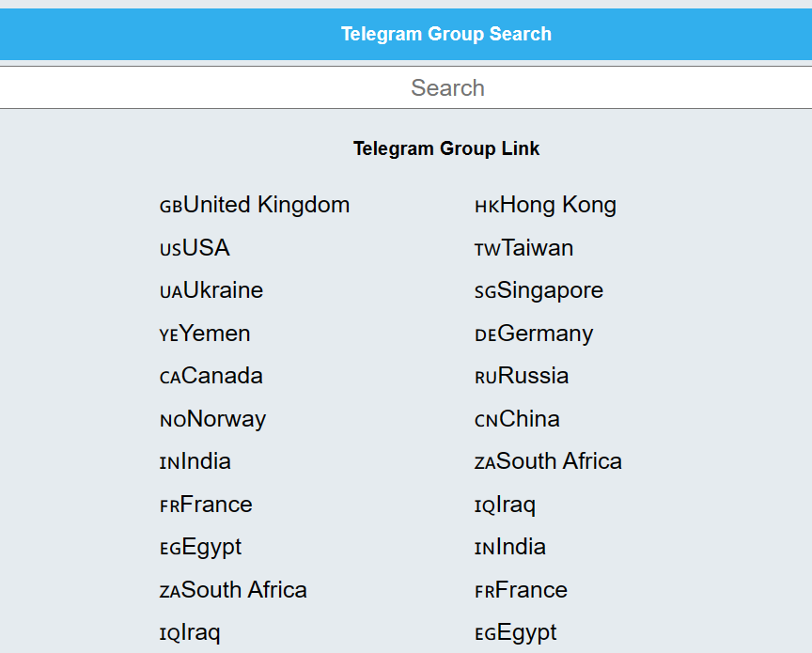Open the Singapore group link

click(x=539, y=290)
